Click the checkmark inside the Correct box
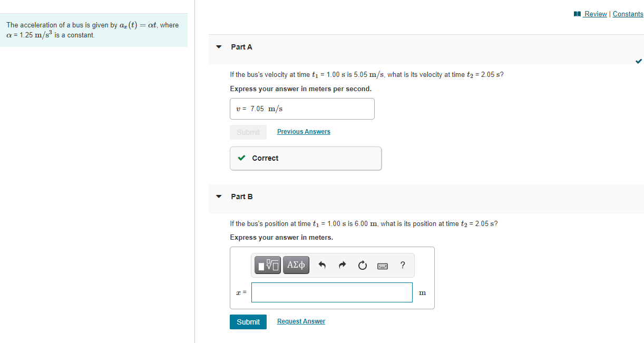Image resolution: width=644 pixels, height=343 pixels. click(x=241, y=158)
